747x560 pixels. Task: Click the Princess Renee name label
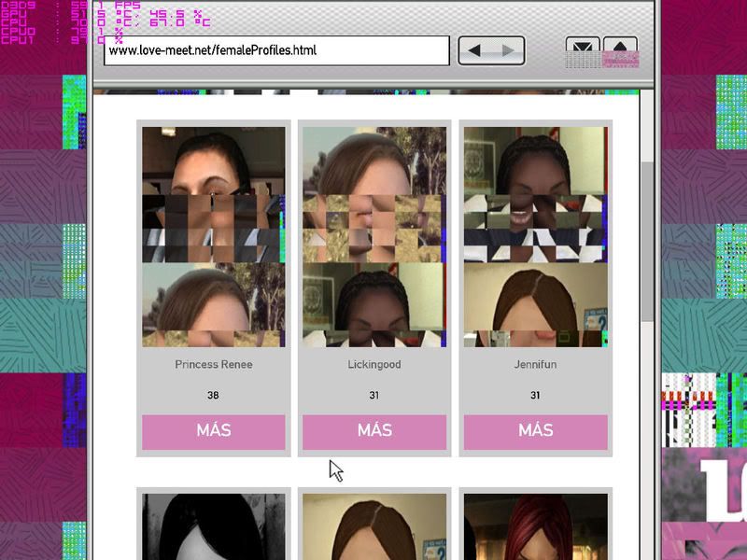214,364
